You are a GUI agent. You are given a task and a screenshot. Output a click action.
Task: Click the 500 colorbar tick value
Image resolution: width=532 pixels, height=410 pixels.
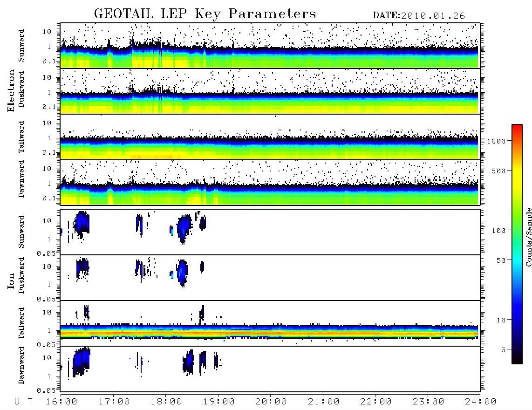[x=499, y=171]
